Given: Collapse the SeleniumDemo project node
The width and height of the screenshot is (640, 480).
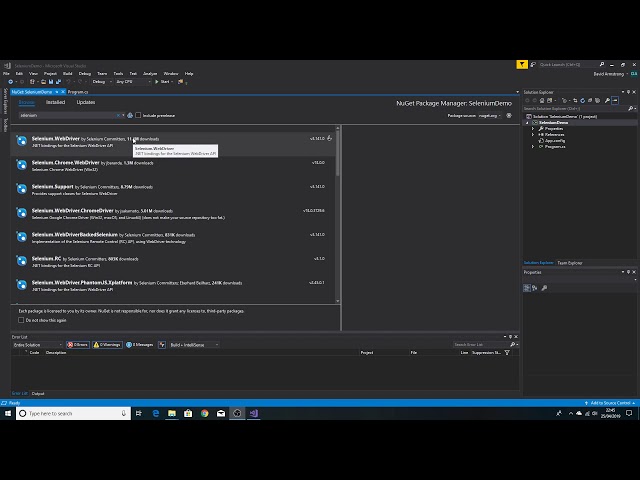Looking at the screenshot, I should pos(527,122).
